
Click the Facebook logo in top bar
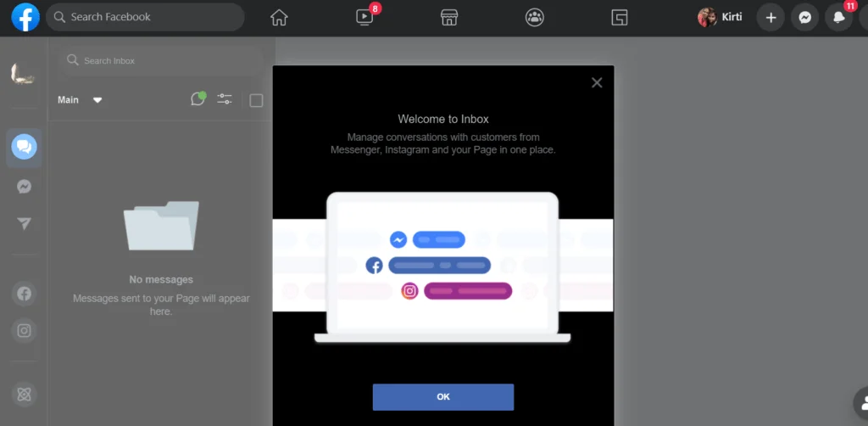[x=25, y=17]
